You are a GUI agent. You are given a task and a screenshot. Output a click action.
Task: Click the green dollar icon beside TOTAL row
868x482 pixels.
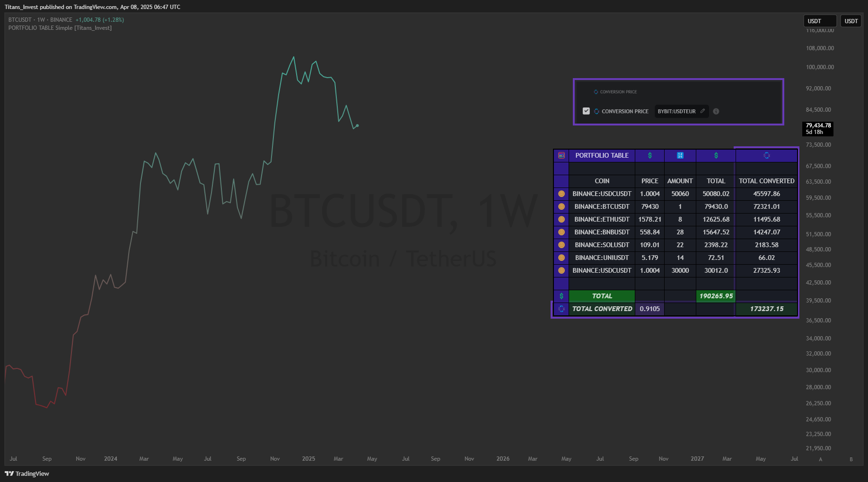click(x=561, y=296)
